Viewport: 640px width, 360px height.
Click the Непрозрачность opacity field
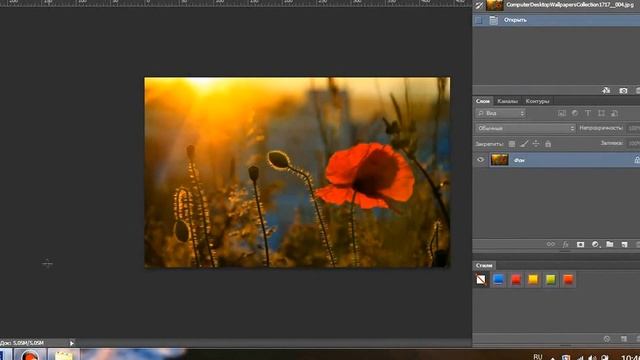[x=634, y=128]
